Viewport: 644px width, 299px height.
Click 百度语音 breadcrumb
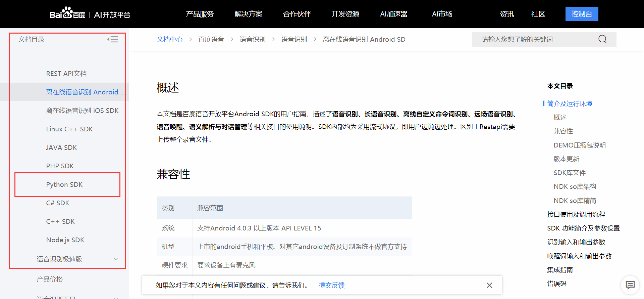[211, 39]
